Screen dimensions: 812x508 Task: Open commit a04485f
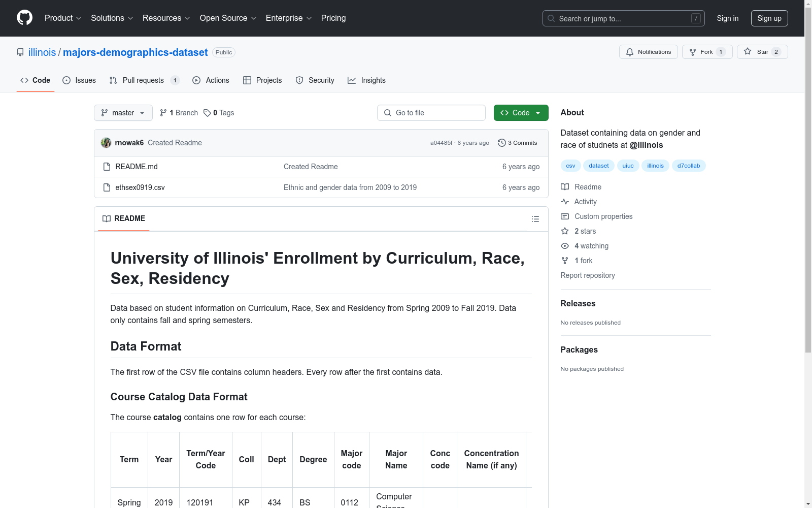click(x=442, y=143)
